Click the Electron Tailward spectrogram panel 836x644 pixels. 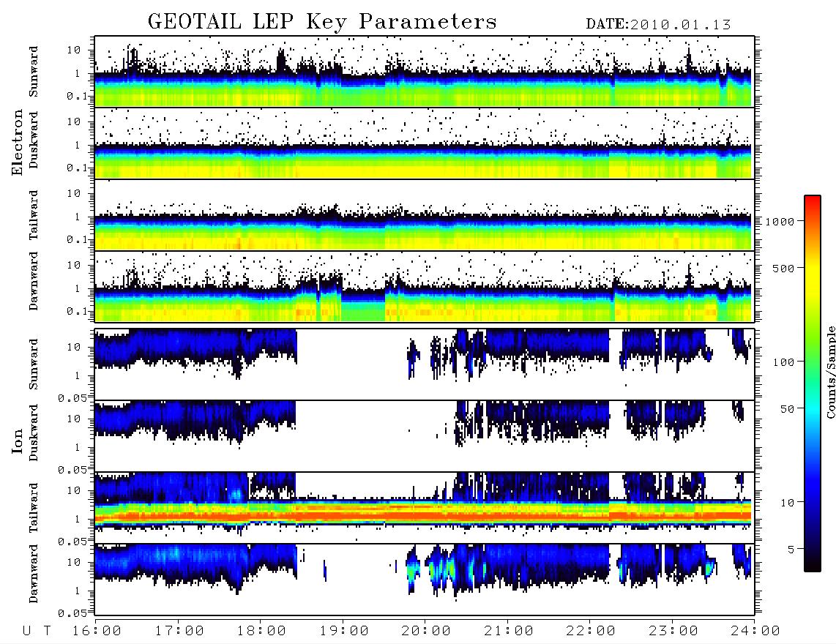coord(425,215)
